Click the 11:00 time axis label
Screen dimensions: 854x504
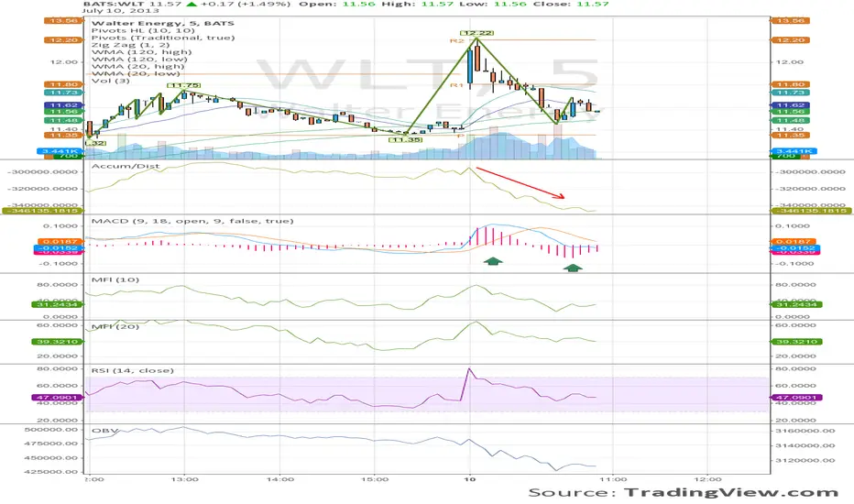tap(613, 479)
